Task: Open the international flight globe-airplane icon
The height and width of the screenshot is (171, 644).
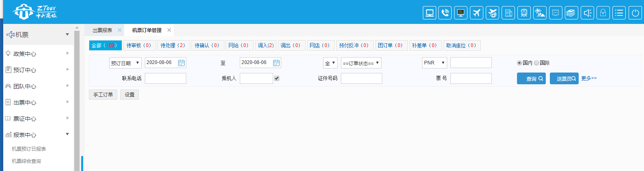Action: [493, 13]
